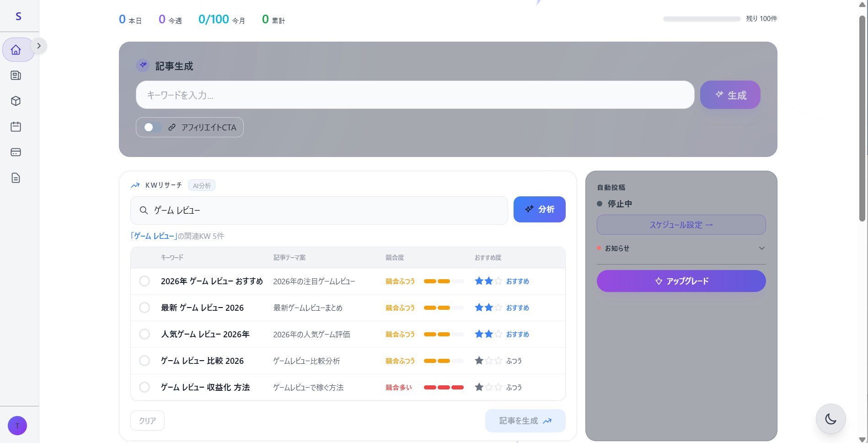Select radio for 最新 ゲーム レビュー 2026

145,308
